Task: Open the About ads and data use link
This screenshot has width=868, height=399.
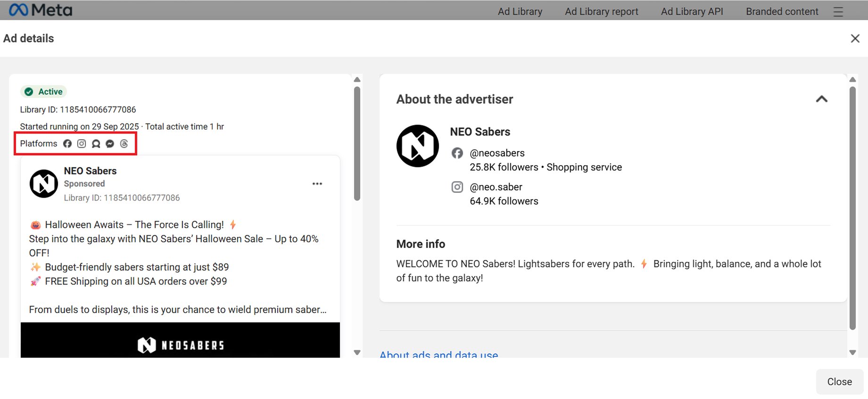Action: pyautogui.click(x=438, y=354)
